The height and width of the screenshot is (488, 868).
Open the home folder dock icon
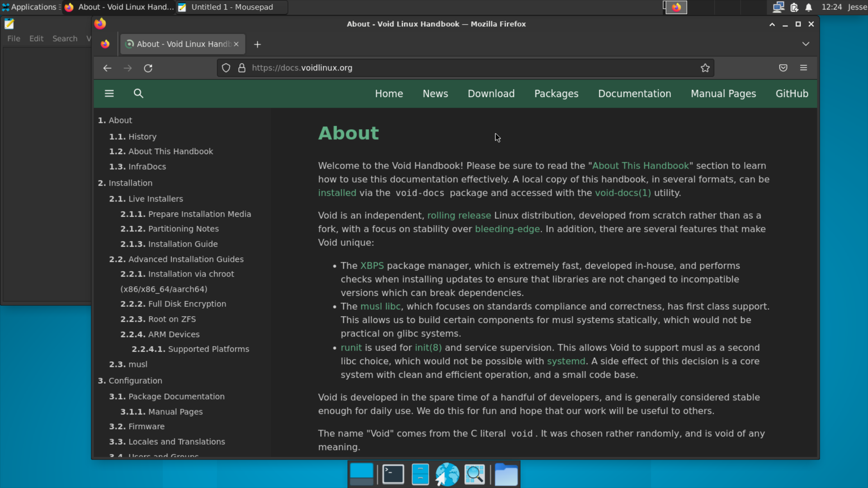point(506,474)
